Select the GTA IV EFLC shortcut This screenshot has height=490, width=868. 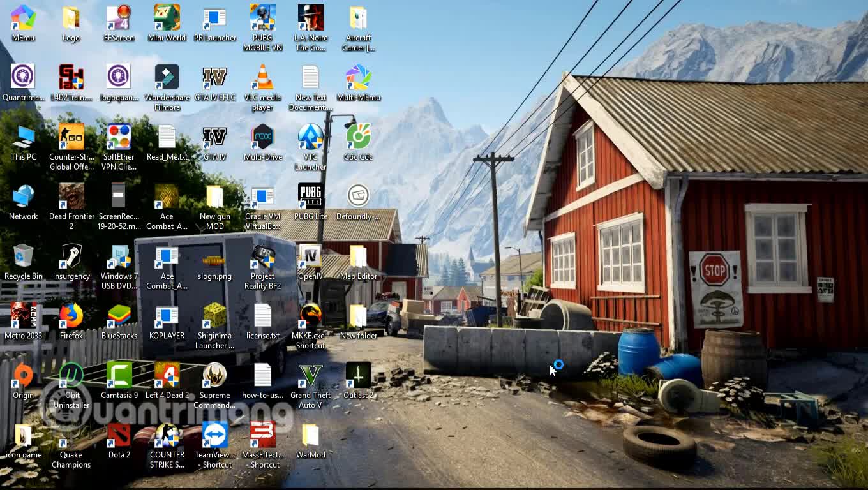tap(215, 83)
